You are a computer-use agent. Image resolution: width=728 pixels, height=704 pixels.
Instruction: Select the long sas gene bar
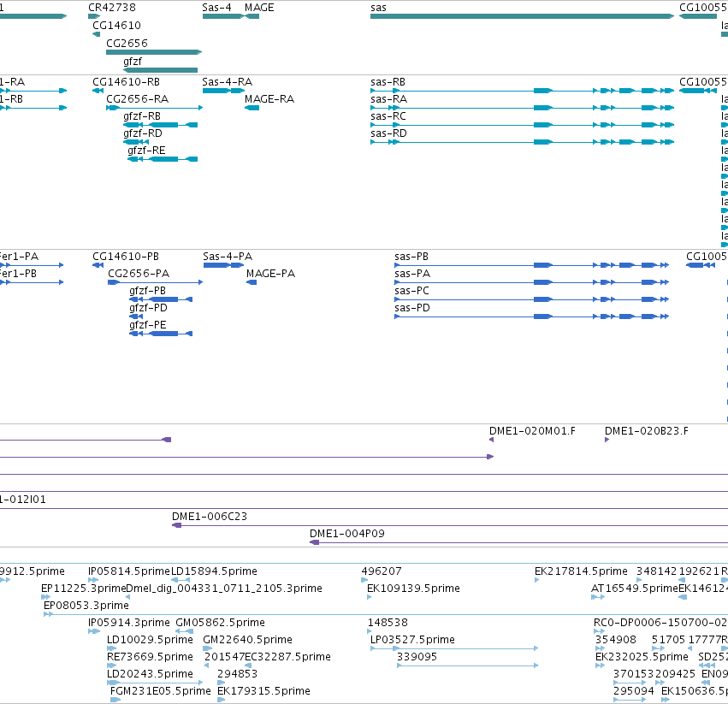click(x=523, y=16)
